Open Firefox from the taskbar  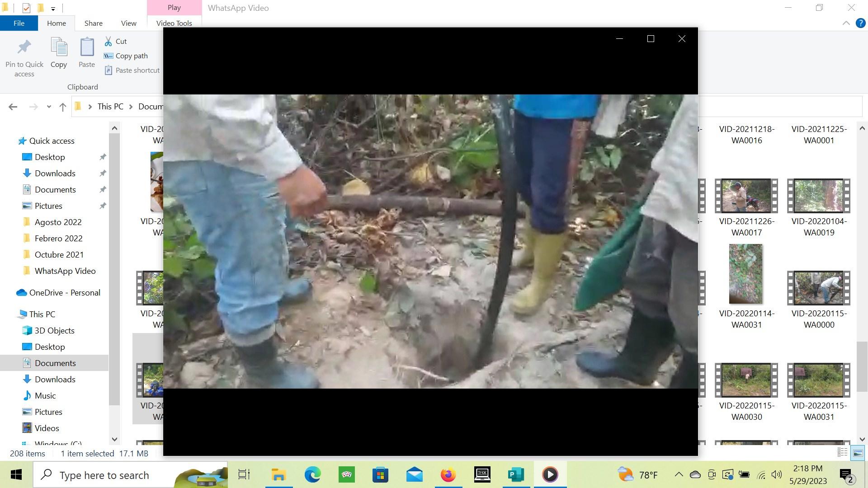448,475
